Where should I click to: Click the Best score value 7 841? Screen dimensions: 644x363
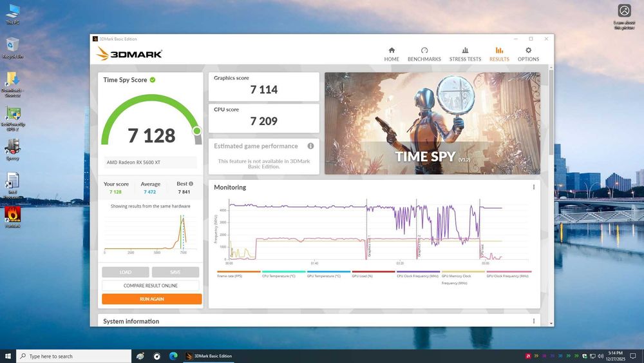coord(184,192)
